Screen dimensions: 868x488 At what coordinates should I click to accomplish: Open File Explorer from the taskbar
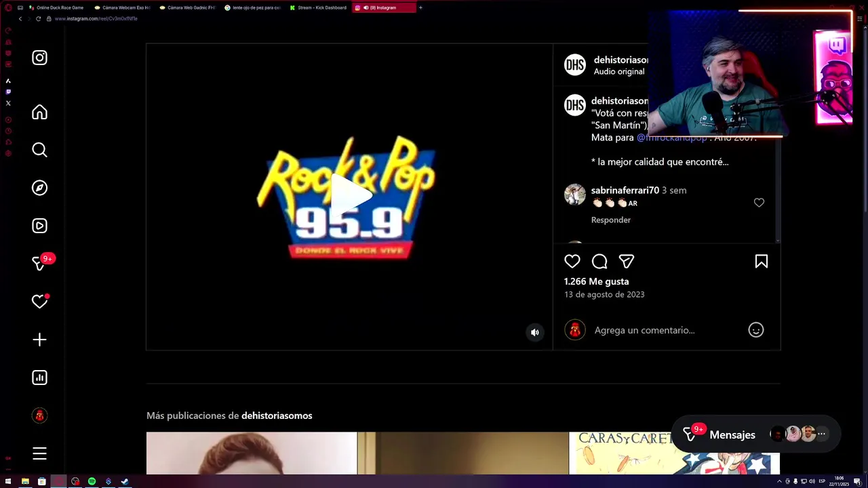click(x=25, y=481)
